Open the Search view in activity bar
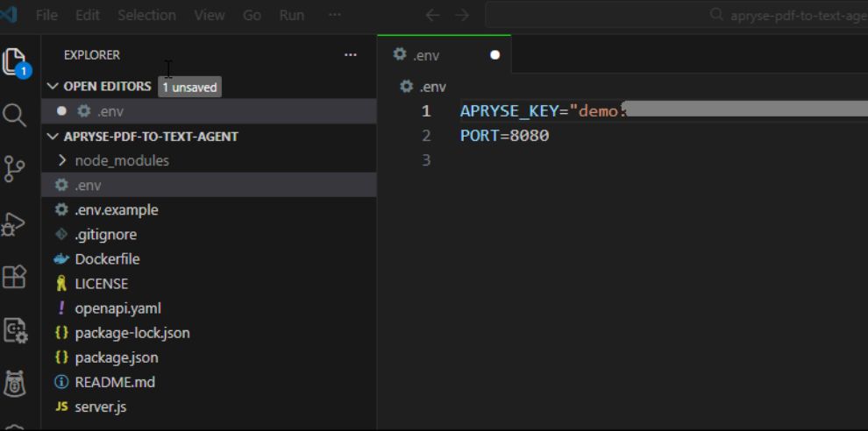The image size is (868, 431). (14, 116)
